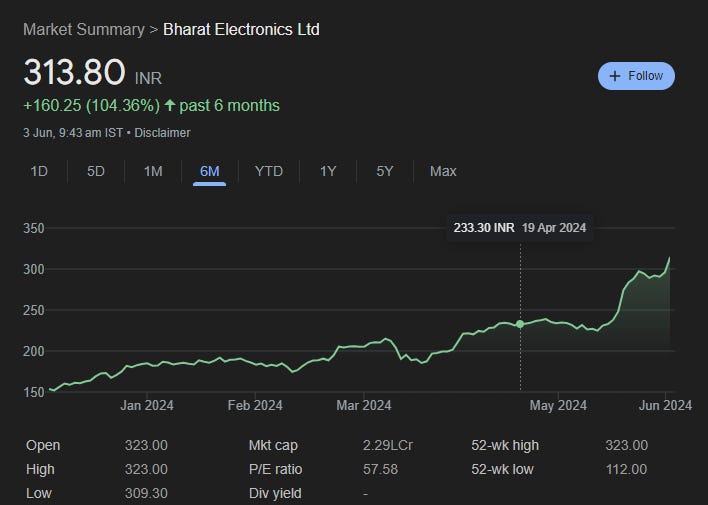Screen dimensions: 708x505
Task: Click the P/E ratio value 57.58
Action: pos(380,469)
